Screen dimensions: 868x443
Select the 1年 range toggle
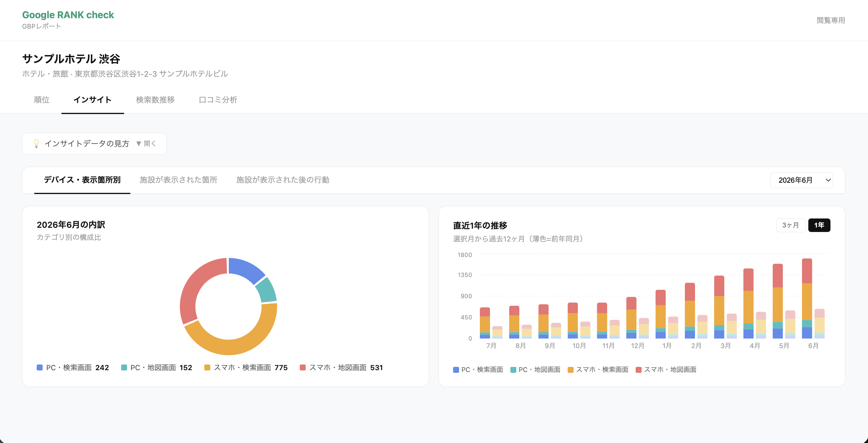(819, 225)
